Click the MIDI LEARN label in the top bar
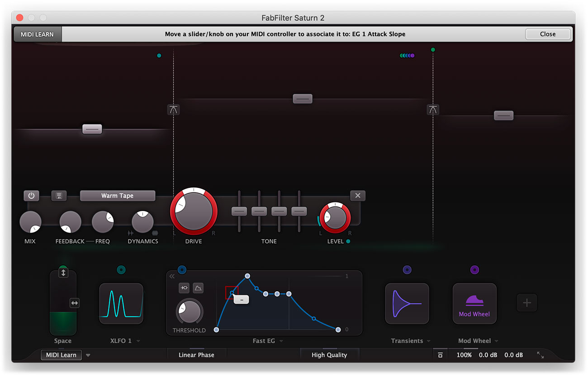 (x=37, y=34)
